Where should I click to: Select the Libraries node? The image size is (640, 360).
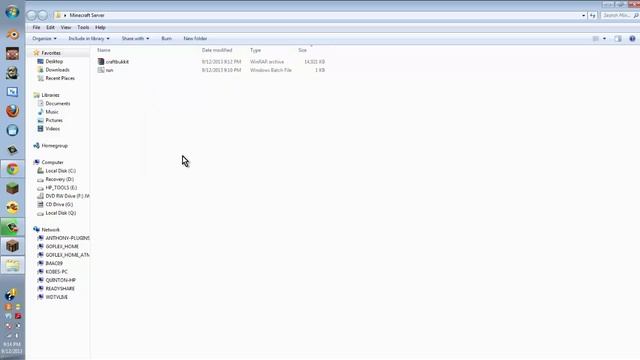(x=50, y=95)
